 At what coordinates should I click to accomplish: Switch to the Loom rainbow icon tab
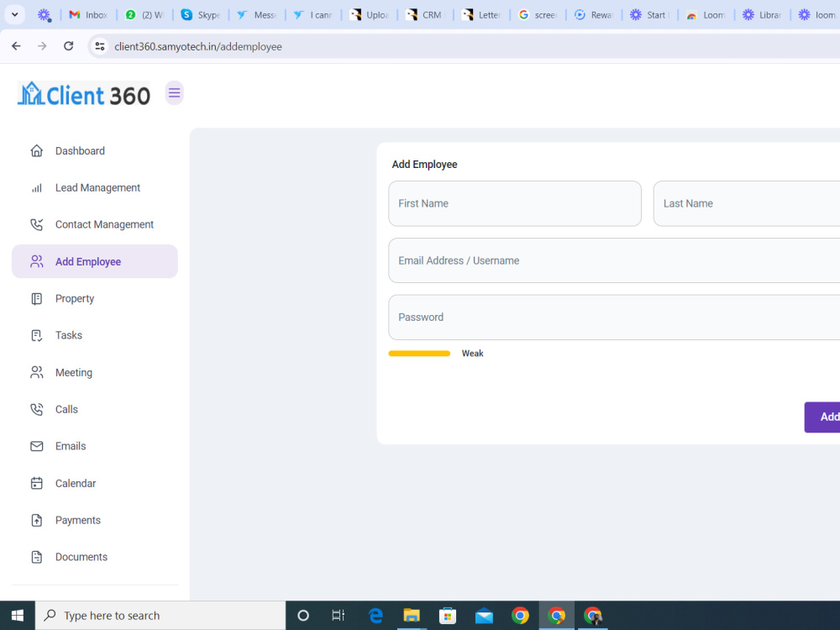coord(707,15)
